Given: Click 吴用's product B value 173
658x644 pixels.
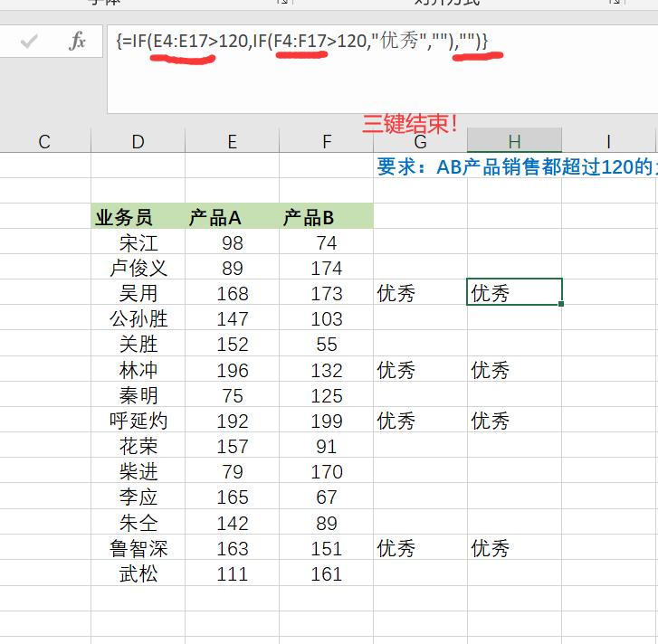Looking at the screenshot, I should click(x=327, y=293).
